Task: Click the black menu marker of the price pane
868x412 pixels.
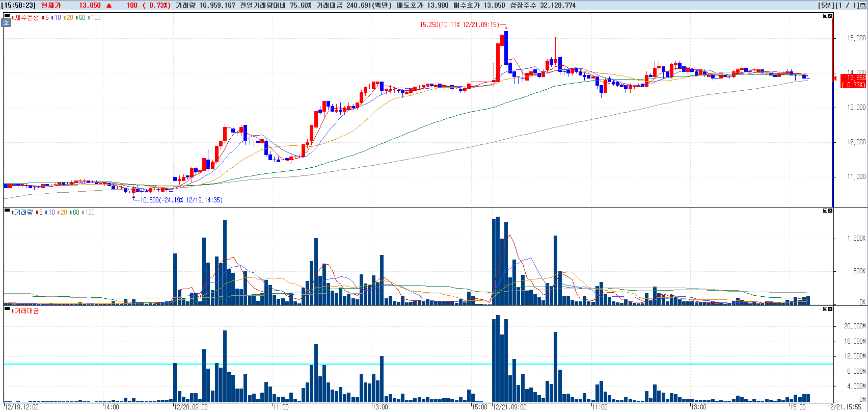Action: (7, 16)
